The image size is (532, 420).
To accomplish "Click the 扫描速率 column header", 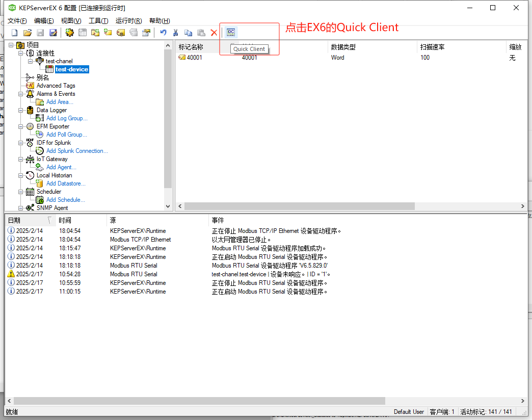I will [x=461, y=47].
